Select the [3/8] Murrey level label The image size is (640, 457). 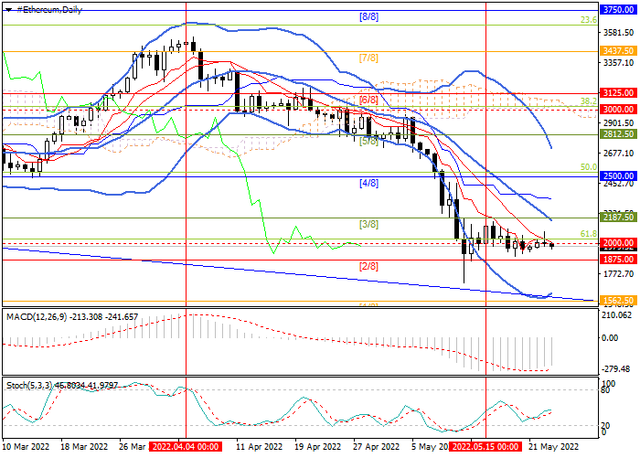click(369, 225)
